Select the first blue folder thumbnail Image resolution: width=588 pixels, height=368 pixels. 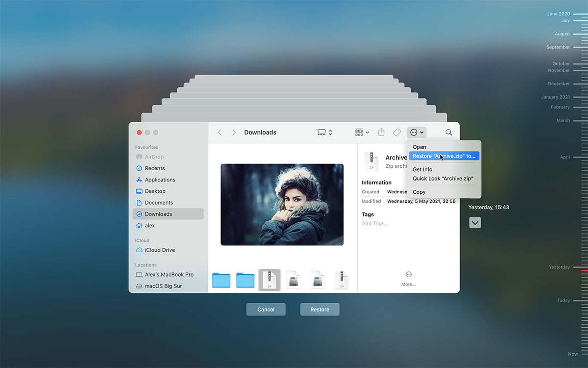click(x=221, y=280)
